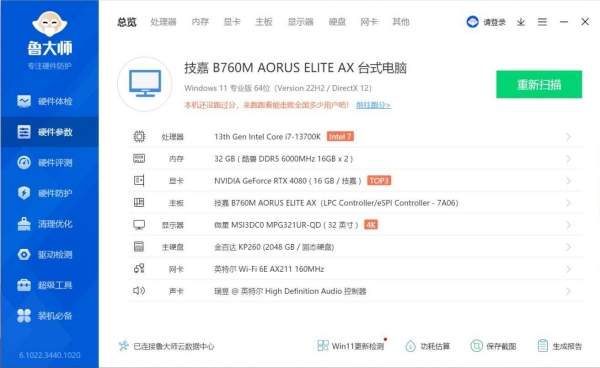Click the 4K badge on display row
This screenshot has width=600, height=368.
[371, 225]
